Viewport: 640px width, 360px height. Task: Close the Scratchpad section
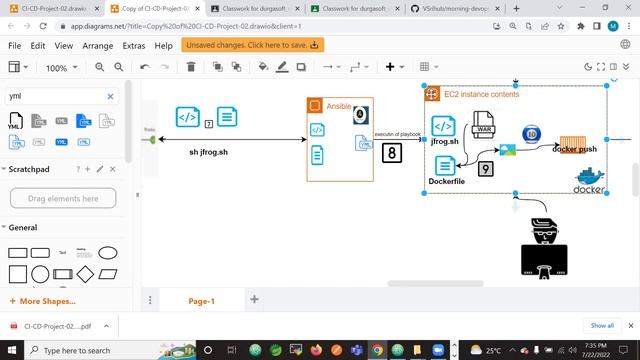point(113,169)
